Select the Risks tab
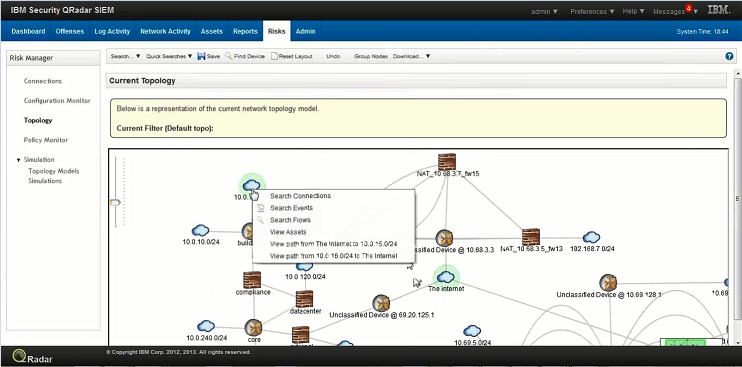Viewport: 742px width, 367px height. pyautogui.click(x=276, y=31)
